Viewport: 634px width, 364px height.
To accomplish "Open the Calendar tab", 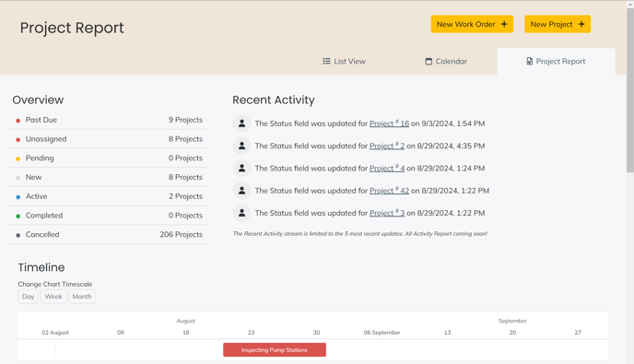I will tap(446, 61).
